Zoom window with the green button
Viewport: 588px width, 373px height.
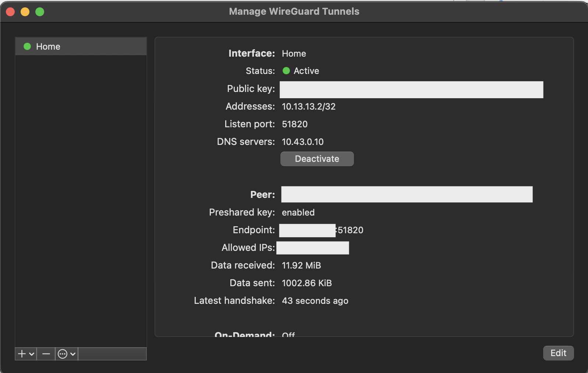point(40,12)
